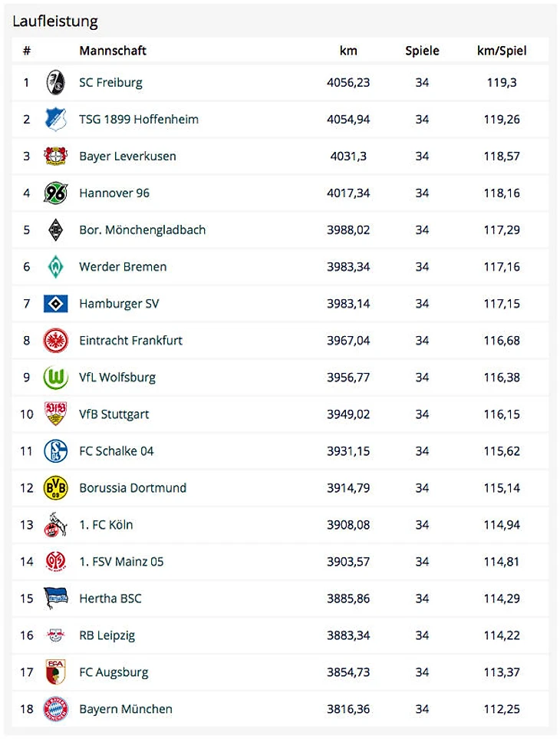
Task: Click the Eintracht Frankfurt eagle crest
Action: pos(55,340)
